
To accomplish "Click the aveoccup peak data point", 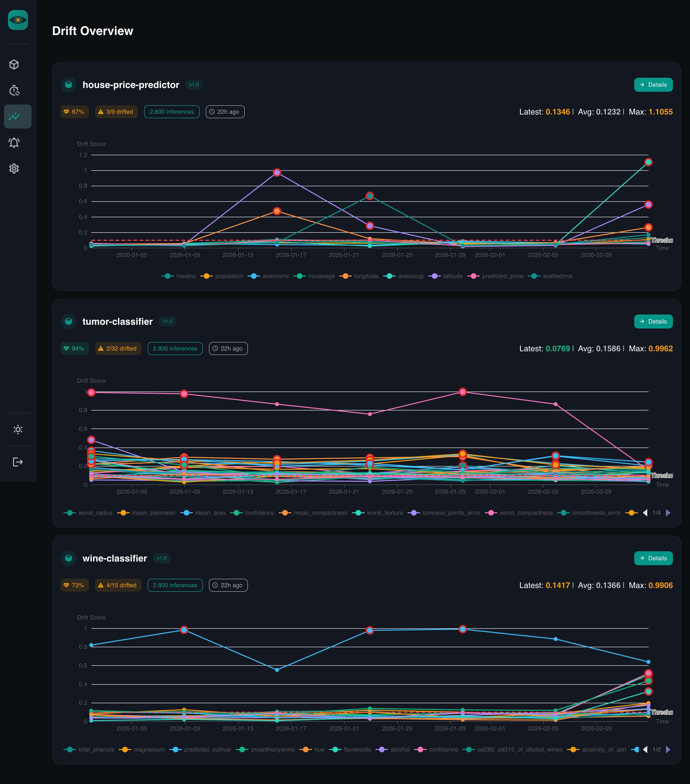I will [648, 162].
